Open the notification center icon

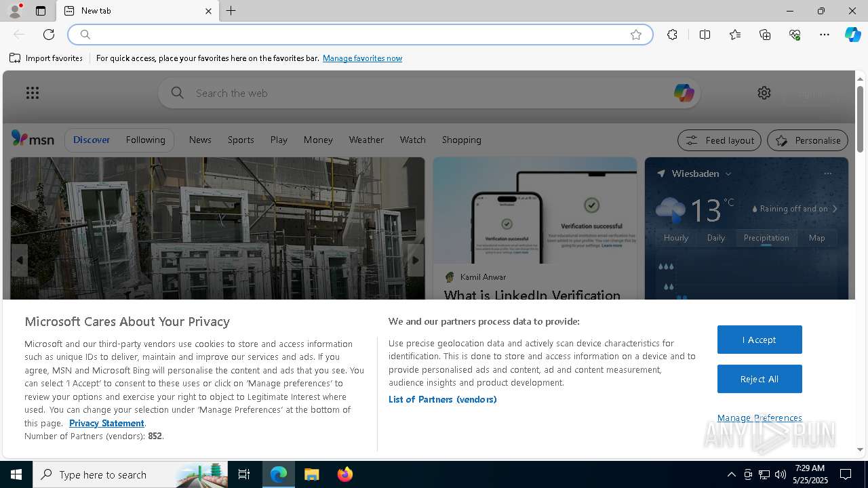click(x=846, y=474)
